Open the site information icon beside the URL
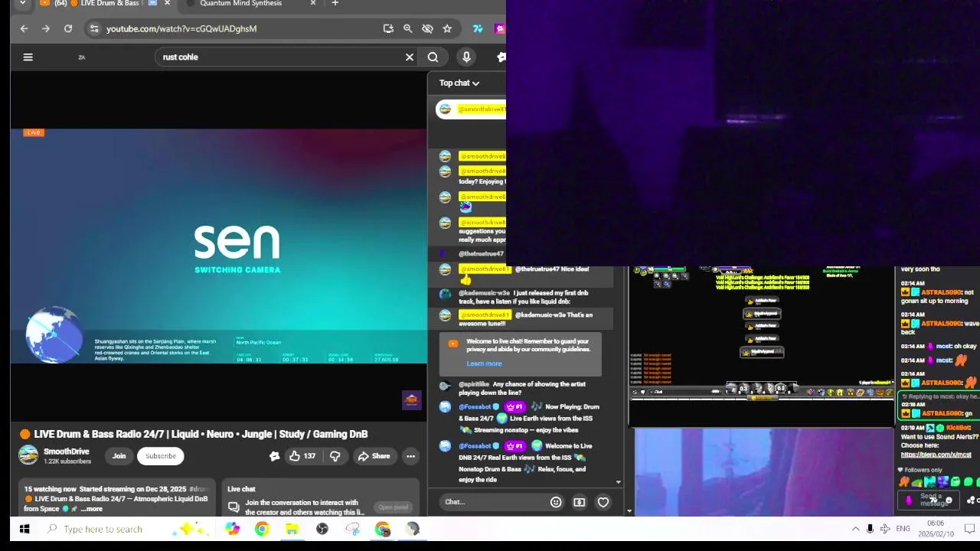 [x=93, y=28]
